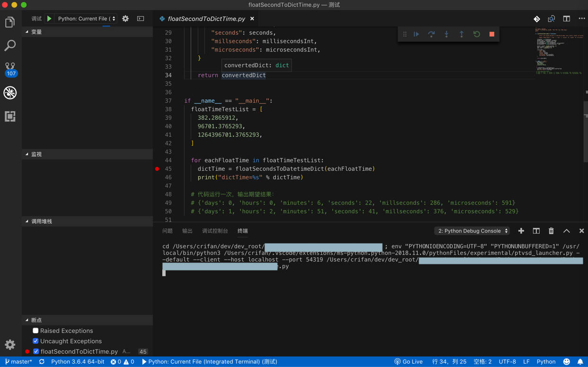Viewport: 588px width, 367px height.
Task: Disable the floatSecondToDictTime.py breakpoint checkbox
Action: [36, 351]
